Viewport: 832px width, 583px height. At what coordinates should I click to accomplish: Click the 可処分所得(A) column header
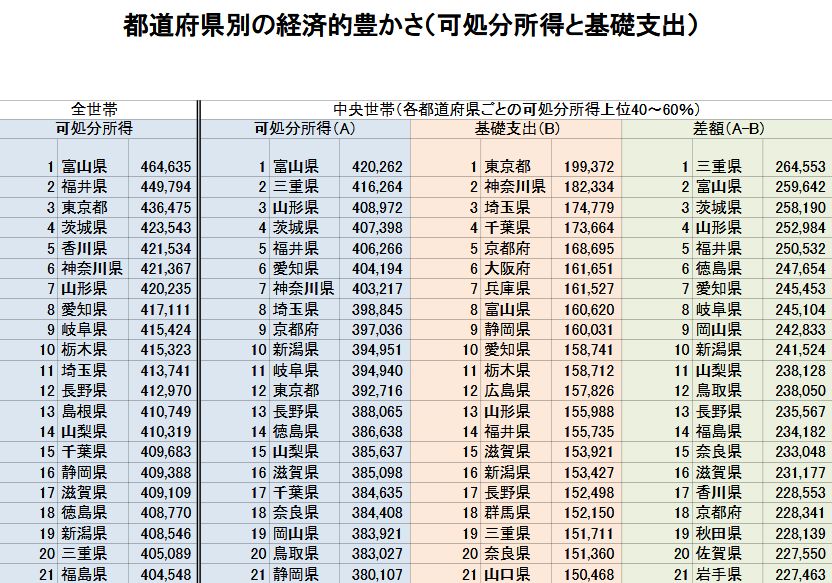pos(305,128)
